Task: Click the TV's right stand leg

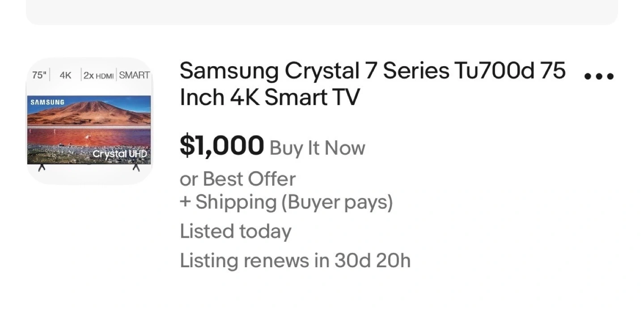Action: coord(136,168)
